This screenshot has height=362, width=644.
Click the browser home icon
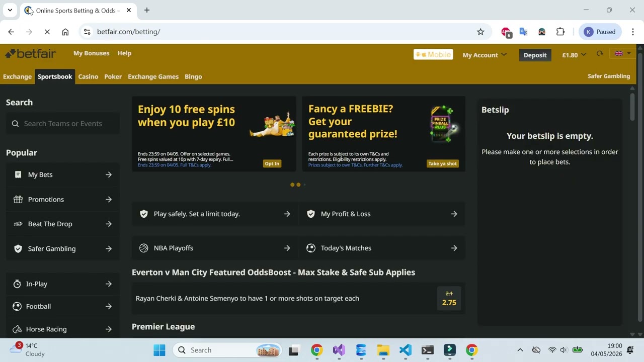[x=65, y=32]
